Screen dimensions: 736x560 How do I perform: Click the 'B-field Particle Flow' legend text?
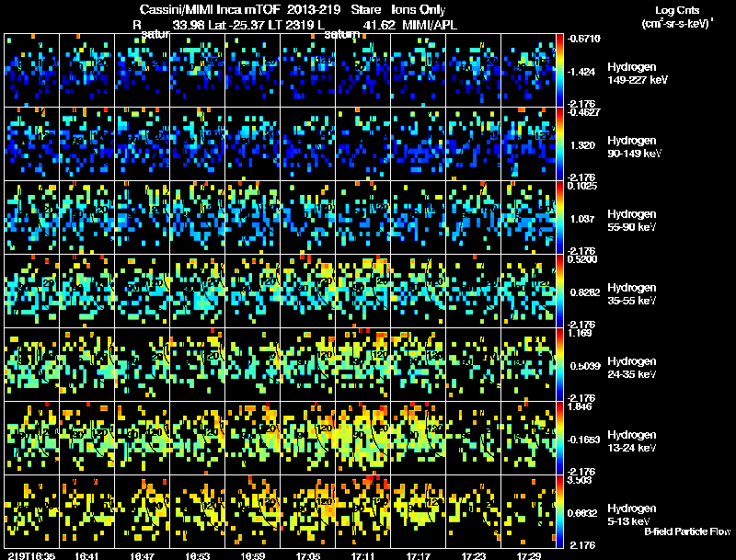(x=687, y=531)
